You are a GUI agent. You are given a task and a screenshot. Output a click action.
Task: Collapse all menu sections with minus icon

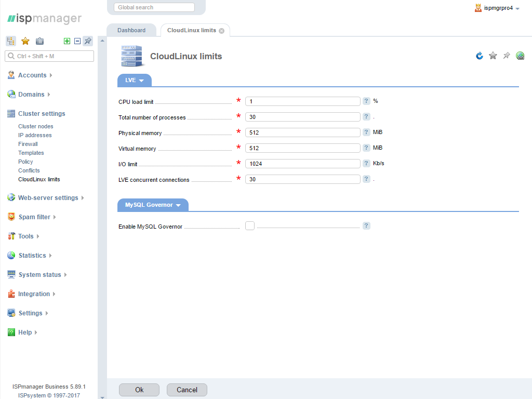click(x=77, y=41)
